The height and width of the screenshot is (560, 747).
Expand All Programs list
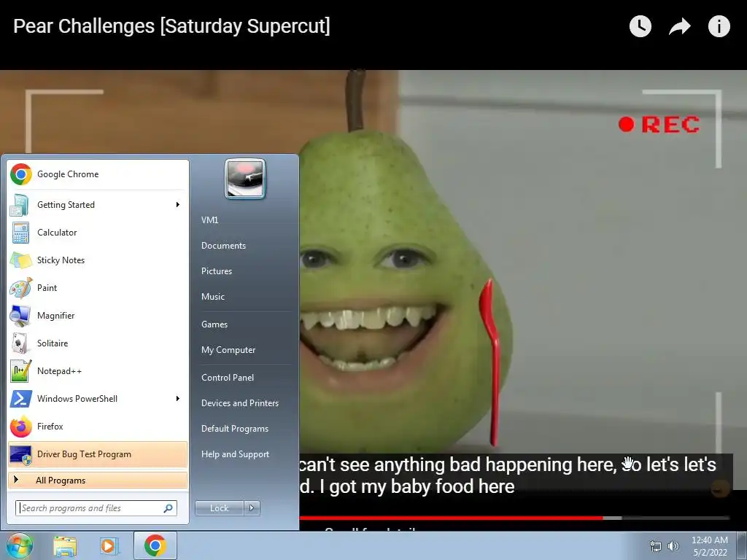pyautogui.click(x=98, y=480)
